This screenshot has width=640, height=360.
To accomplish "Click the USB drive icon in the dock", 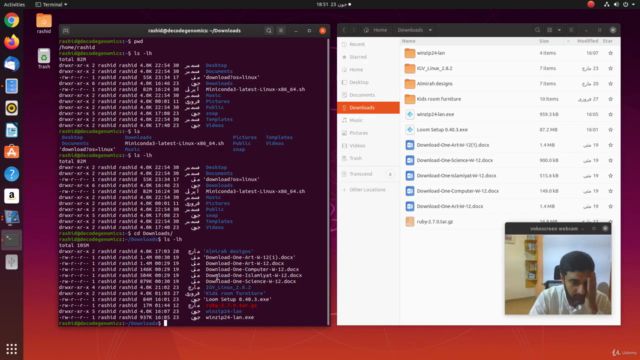I will point(11,262).
